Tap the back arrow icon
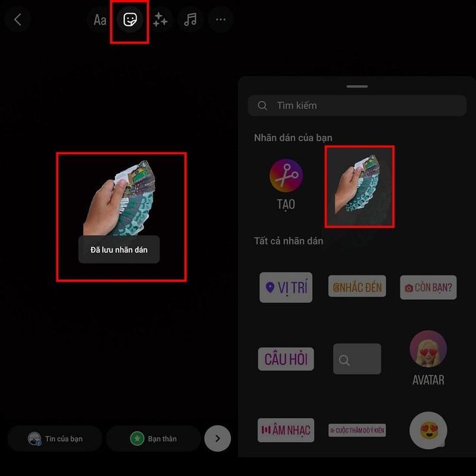This screenshot has width=476, height=476. (x=18, y=20)
